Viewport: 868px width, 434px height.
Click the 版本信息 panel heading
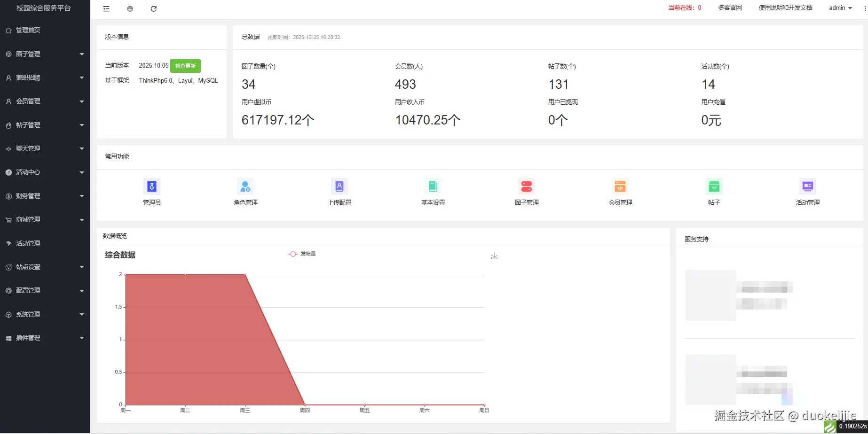click(x=117, y=37)
